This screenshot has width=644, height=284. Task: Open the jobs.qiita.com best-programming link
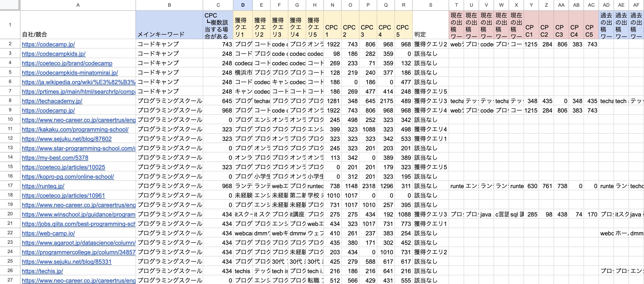pyautogui.click(x=79, y=224)
